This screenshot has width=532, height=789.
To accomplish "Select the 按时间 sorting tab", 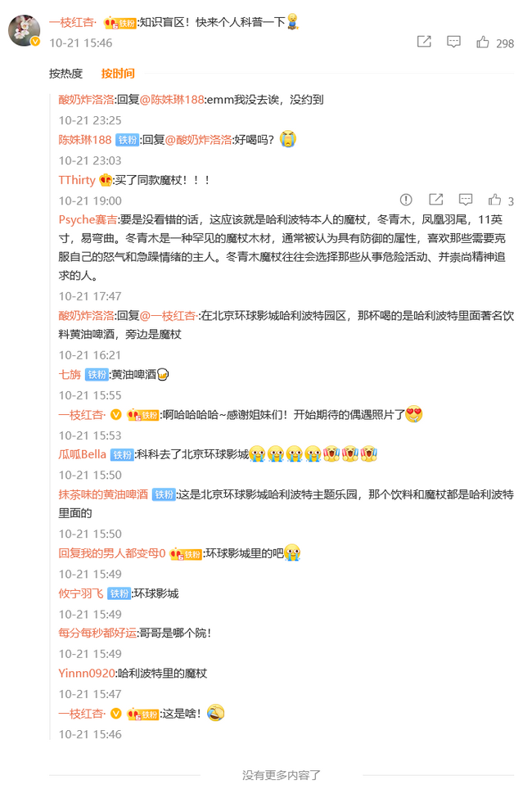I will coord(118,74).
